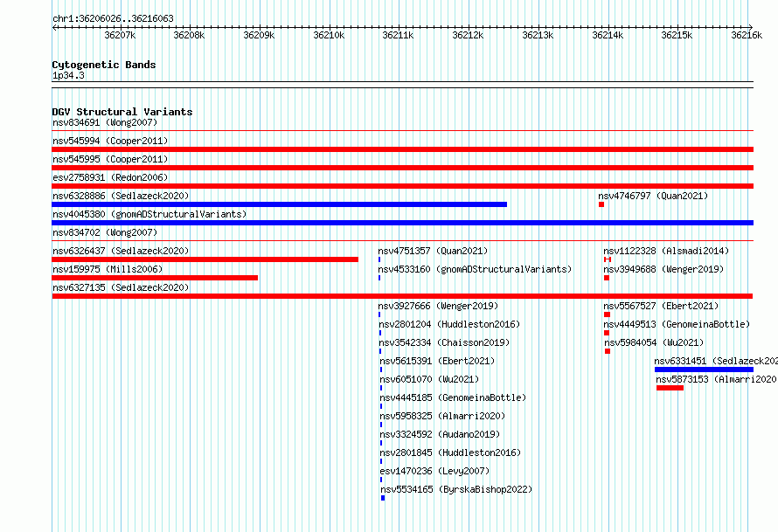Screen dimensions: 778x532
Task: Click nsv5567527 (Ebert2021) label
Action: (661, 306)
